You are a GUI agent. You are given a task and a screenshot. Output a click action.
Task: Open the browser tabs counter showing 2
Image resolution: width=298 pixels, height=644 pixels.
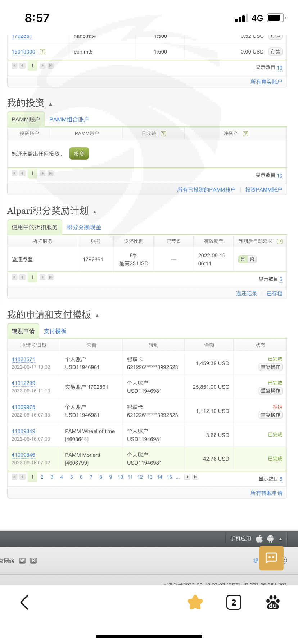[234, 603]
